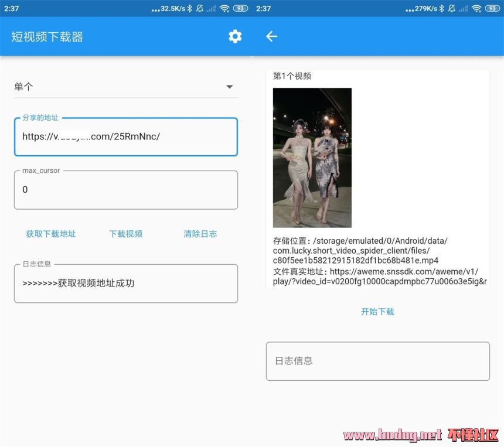Open settings via the gear icon
The image size is (504, 447).
click(235, 36)
